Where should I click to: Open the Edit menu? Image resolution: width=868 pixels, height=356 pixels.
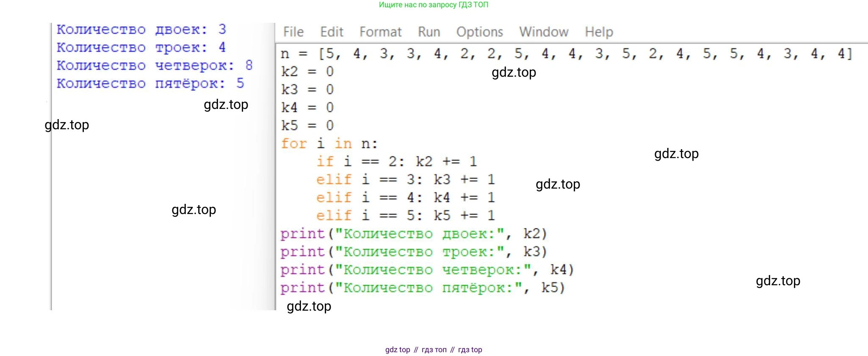(332, 32)
